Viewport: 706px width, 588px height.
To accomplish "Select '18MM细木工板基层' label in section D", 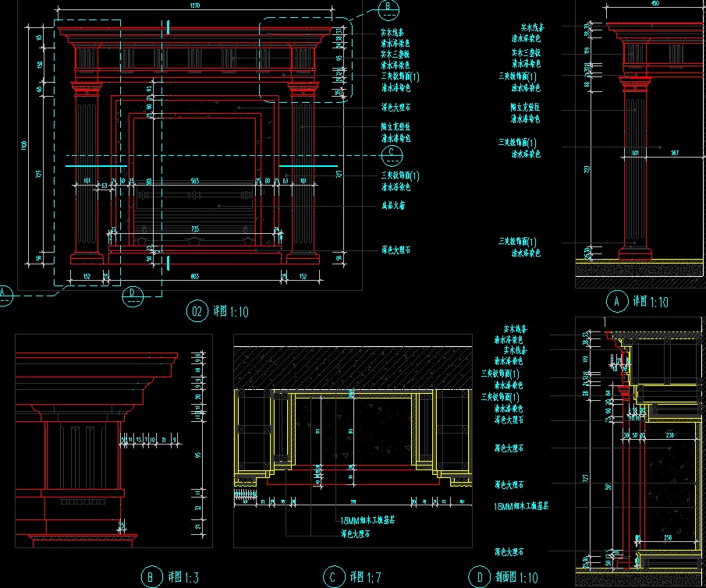I will coord(521,506).
